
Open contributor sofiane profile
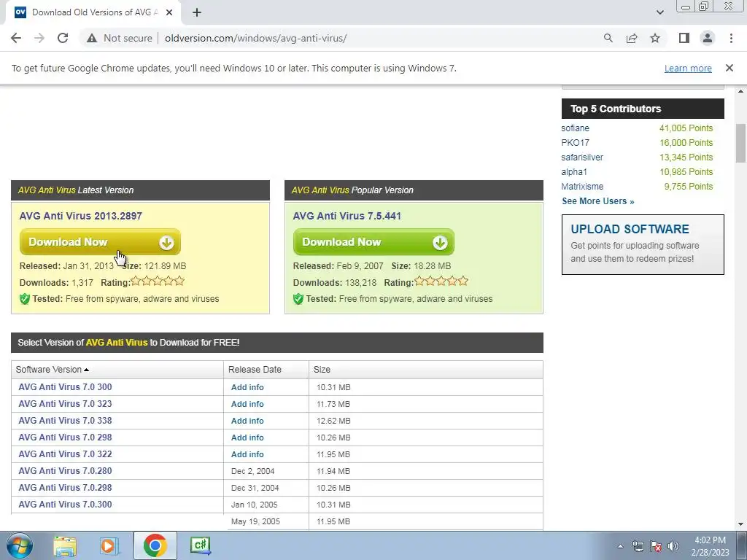click(x=575, y=128)
